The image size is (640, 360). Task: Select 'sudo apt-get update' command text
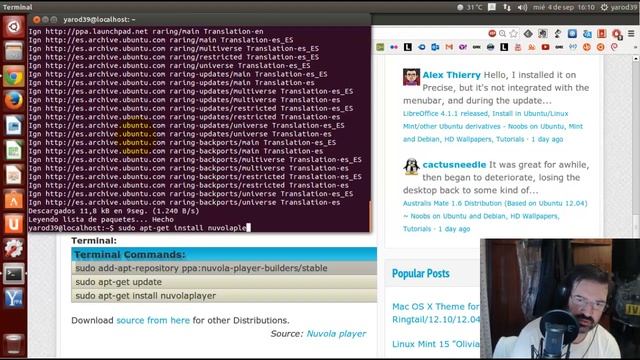pos(118,282)
